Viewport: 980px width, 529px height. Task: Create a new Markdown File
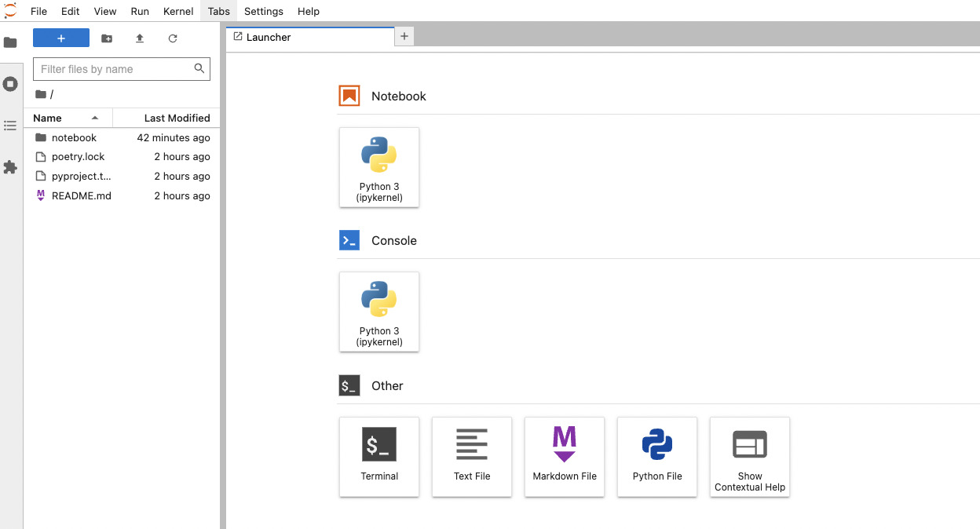click(565, 457)
